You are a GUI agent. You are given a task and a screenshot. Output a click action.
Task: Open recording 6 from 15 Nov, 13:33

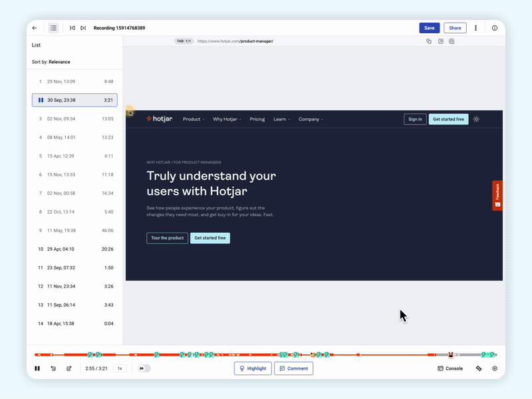pyautogui.click(x=74, y=175)
